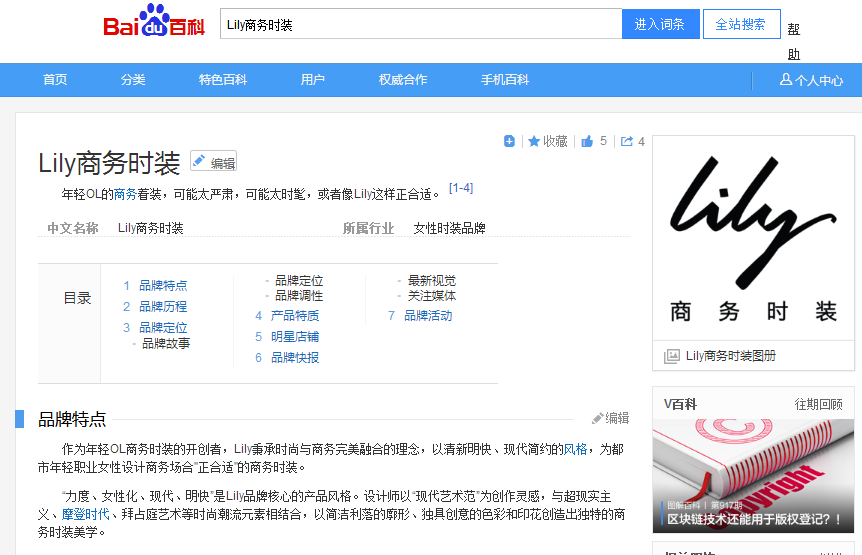Viewport: 862px width, 555px height.
Task: Click the 女性时装品牌 industry value
Action: pos(449,229)
